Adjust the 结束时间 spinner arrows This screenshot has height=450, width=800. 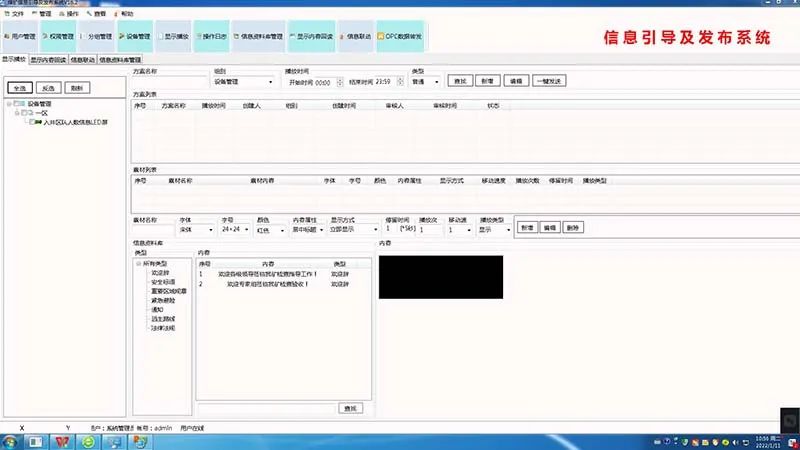click(x=400, y=82)
